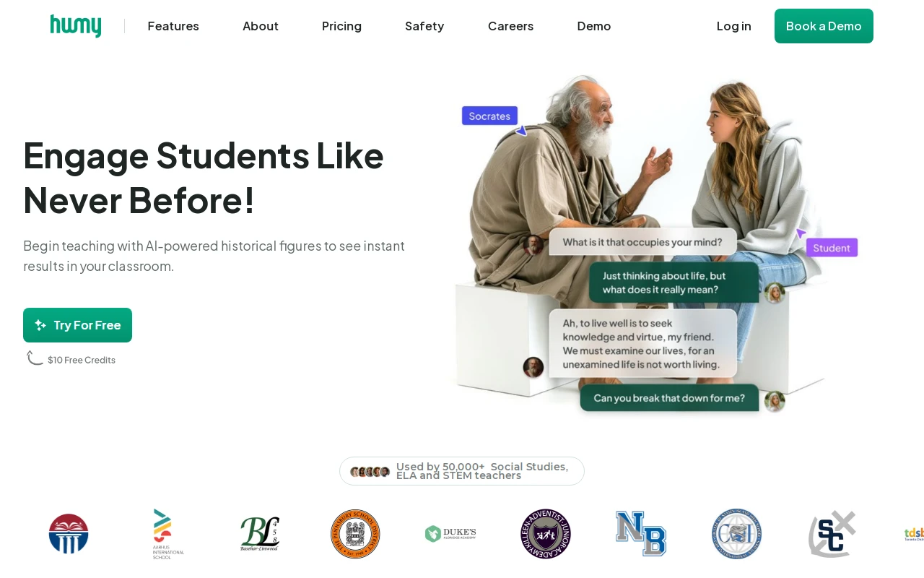Visit the Careers page
Viewport: 924px width, 578px height.
tap(510, 26)
